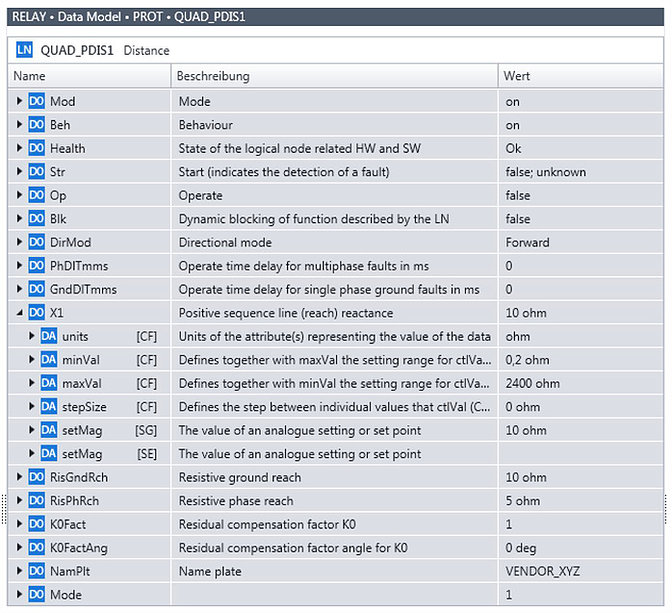Collapse the X1 data object
Image resolution: width=672 pixels, height=613 pixels.
(x=19, y=313)
